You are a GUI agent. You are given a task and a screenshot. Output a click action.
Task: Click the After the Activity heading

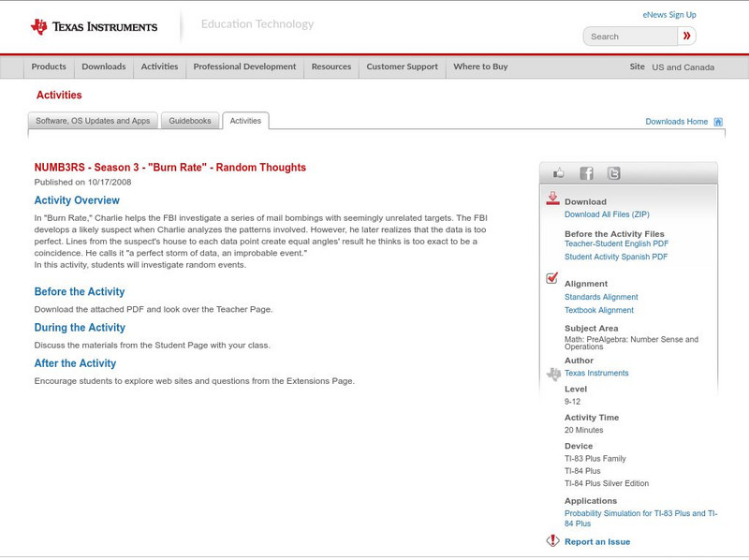click(75, 363)
